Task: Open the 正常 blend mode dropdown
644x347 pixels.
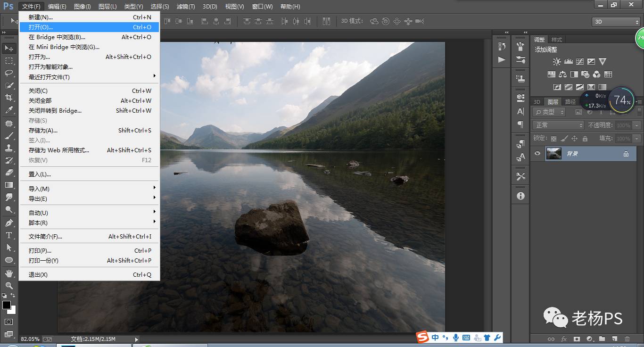Action: point(558,125)
